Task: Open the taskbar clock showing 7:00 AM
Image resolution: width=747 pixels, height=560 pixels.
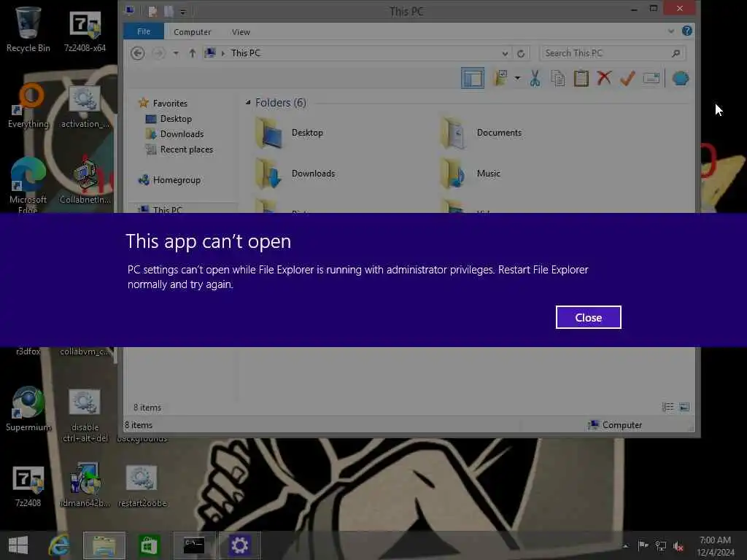Action: coord(715,545)
